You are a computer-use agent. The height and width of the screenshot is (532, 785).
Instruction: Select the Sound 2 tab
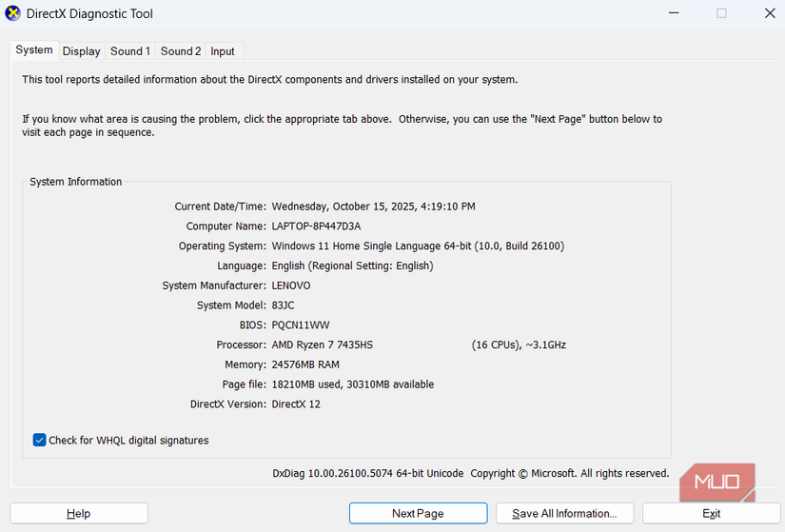181,51
